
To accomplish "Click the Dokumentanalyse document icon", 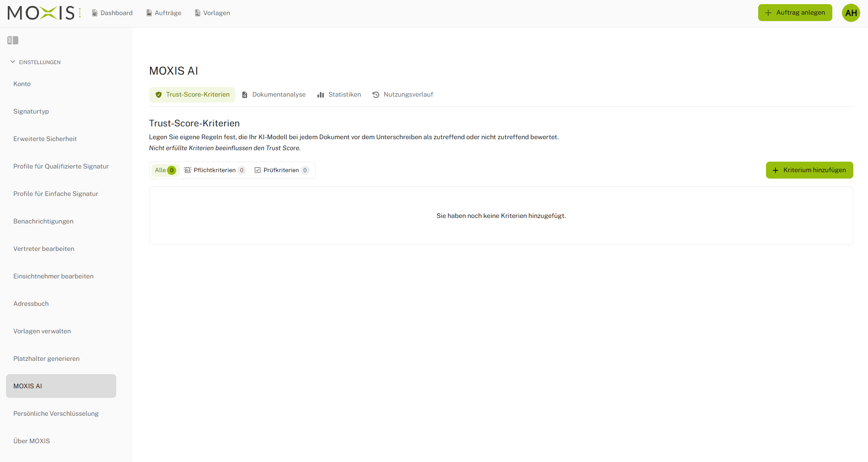I will [245, 95].
